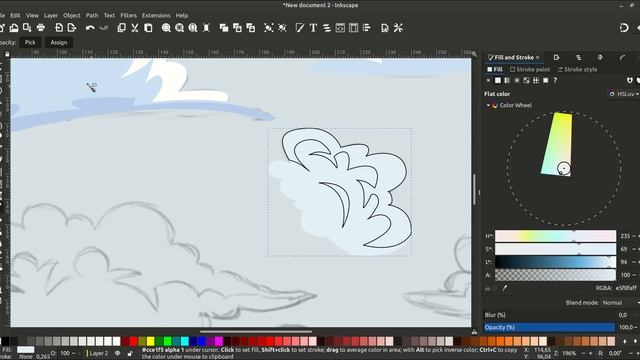Open the Text and Font dialog icon
Viewport: 640px width, 360px height.
(x=313, y=28)
